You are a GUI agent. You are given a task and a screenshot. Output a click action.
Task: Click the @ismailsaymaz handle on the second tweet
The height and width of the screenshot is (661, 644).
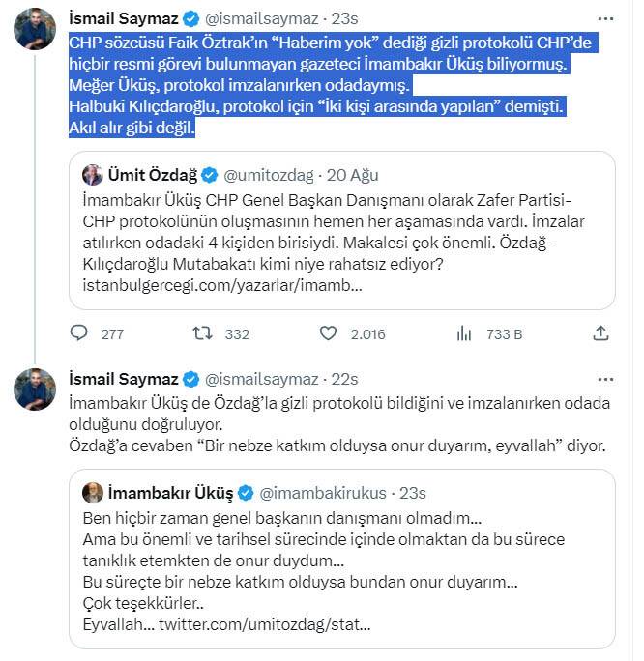point(262,378)
